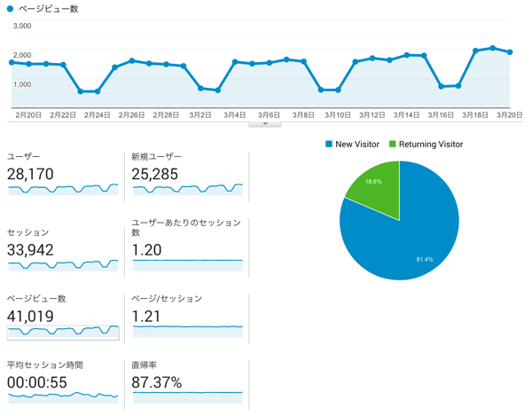
Task: Click the 平均セッション時間 sparkline chart
Action: tap(63, 397)
